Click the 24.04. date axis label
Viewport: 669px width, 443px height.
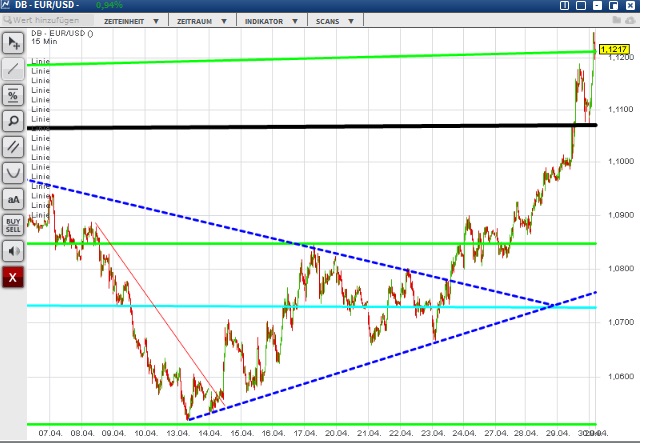click(x=464, y=433)
